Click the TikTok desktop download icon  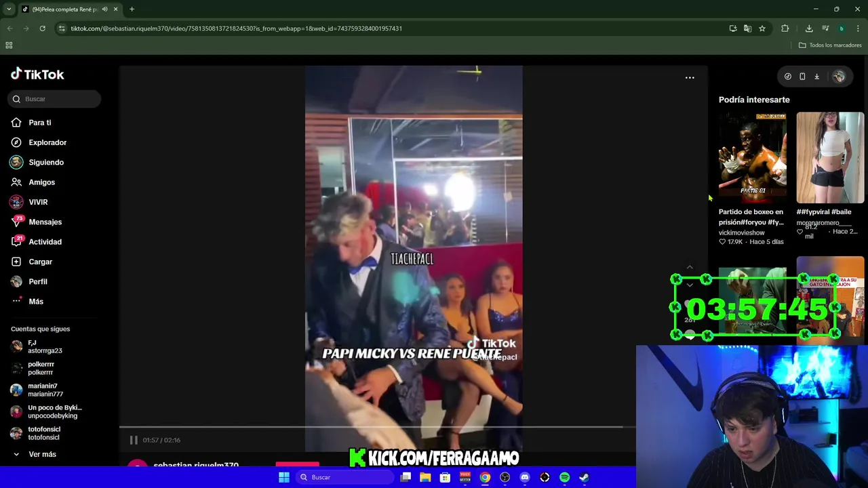(x=816, y=77)
